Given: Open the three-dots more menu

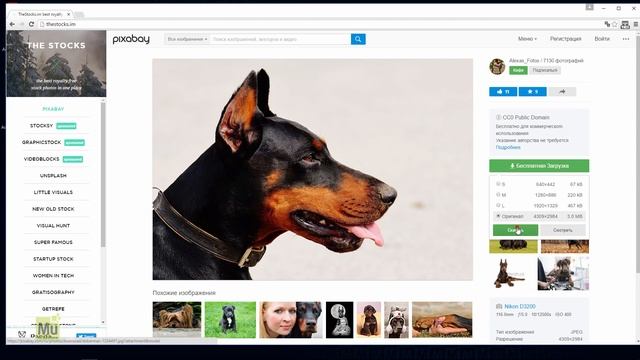Looking at the screenshot, I should click(x=626, y=39).
